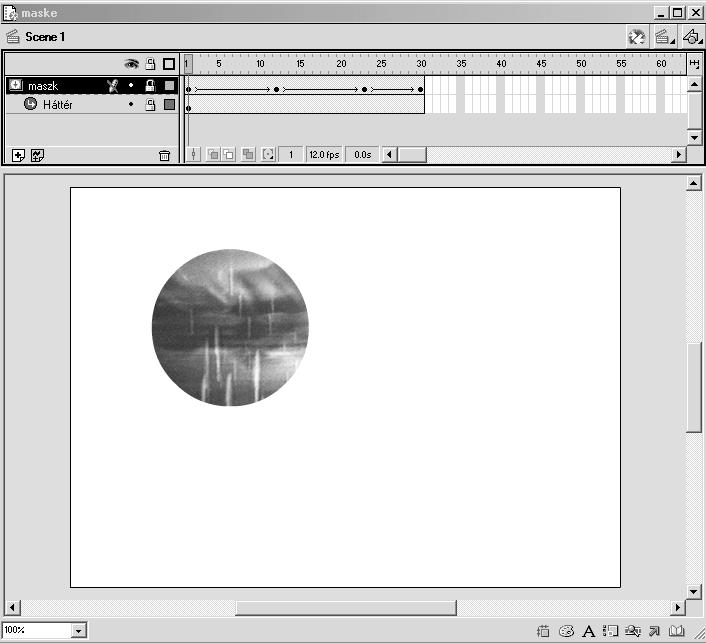706x643 pixels.
Task: Toggle show all layers as outlines square
Action: [169, 64]
